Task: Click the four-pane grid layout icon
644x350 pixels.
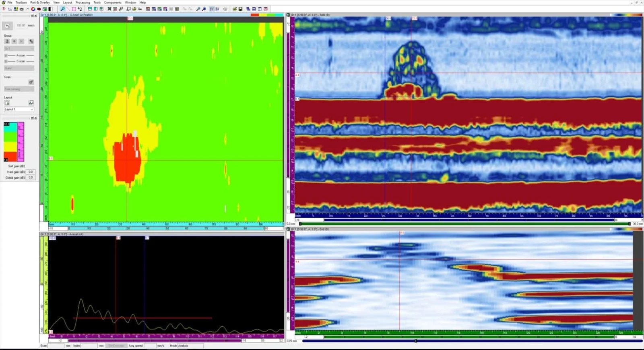Action: click(x=101, y=9)
